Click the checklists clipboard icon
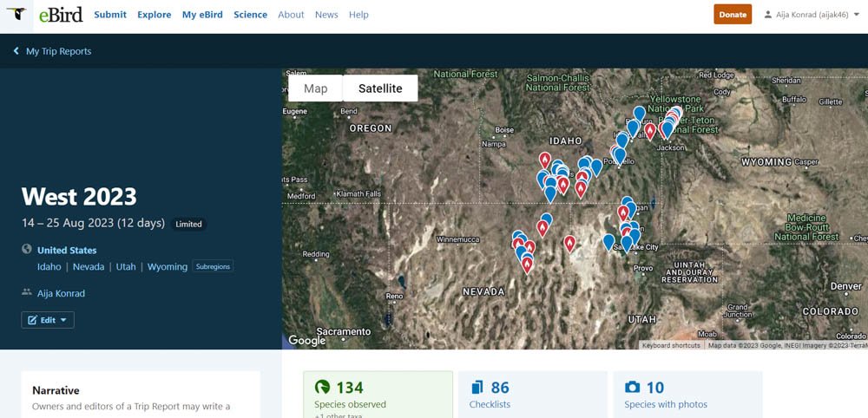The height and width of the screenshot is (418, 868). coord(477,388)
